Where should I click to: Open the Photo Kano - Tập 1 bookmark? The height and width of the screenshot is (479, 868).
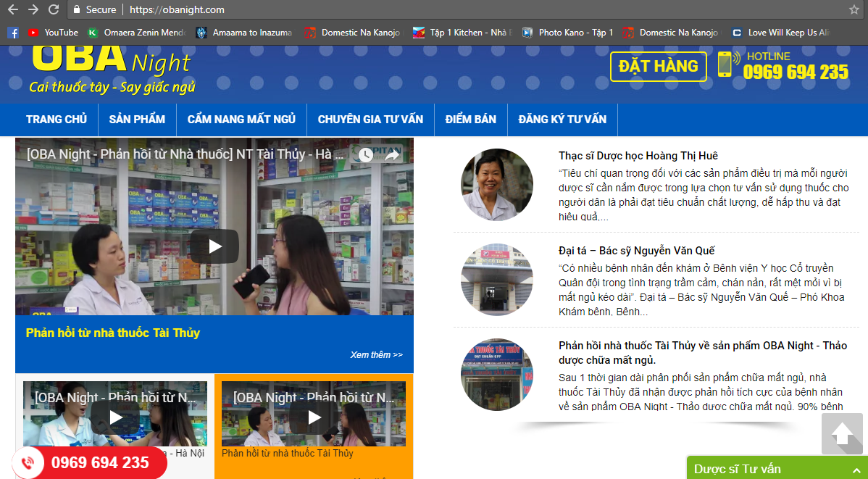(x=568, y=33)
